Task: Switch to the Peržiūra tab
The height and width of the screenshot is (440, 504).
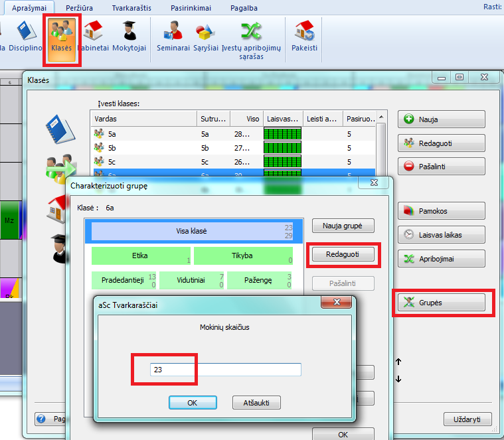Action: 79,8
